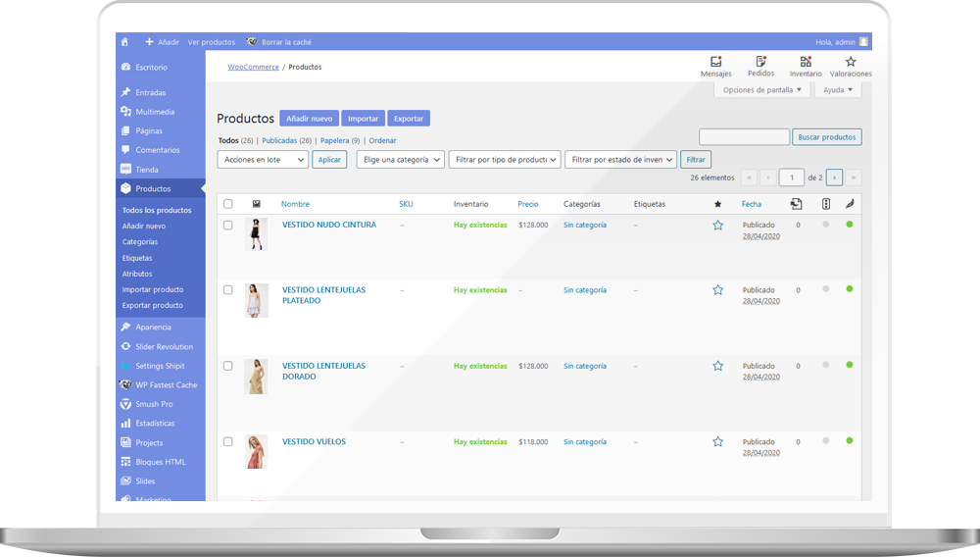
Task: Tick VESTIDO VUELOS checkbox
Action: coord(228,442)
